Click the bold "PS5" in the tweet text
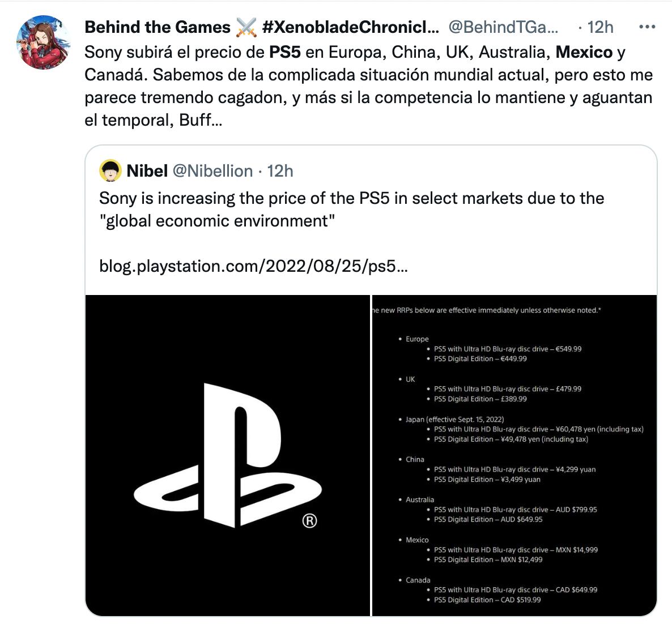 pos(284,52)
